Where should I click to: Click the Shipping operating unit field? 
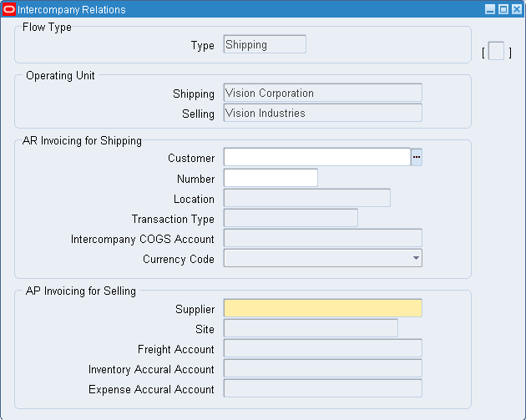coord(322,94)
